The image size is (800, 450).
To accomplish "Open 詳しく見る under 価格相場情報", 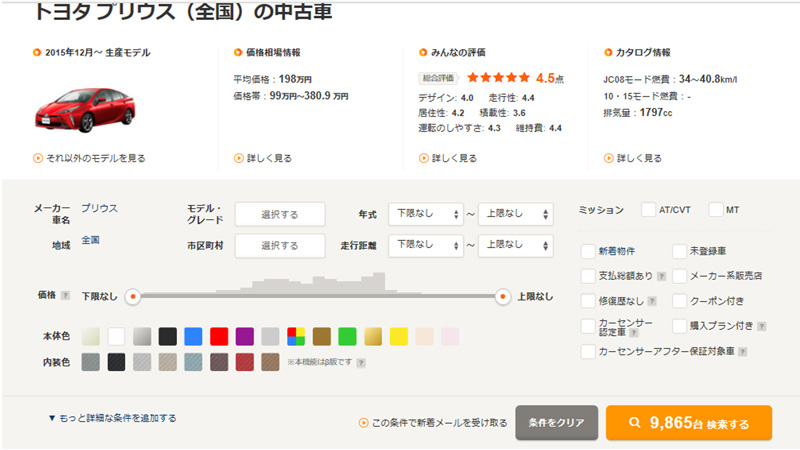I will click(x=263, y=158).
